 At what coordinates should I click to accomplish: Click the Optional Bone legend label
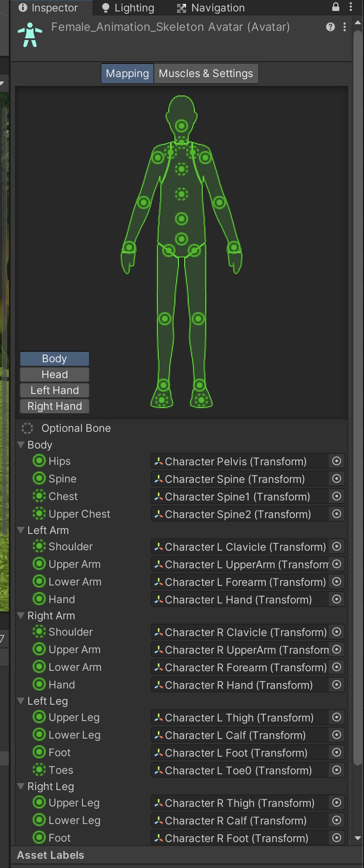(x=76, y=428)
